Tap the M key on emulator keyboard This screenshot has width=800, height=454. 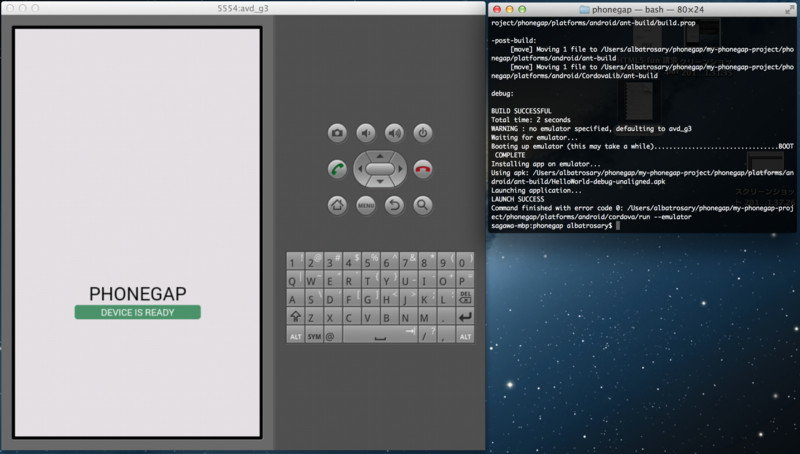(428, 316)
